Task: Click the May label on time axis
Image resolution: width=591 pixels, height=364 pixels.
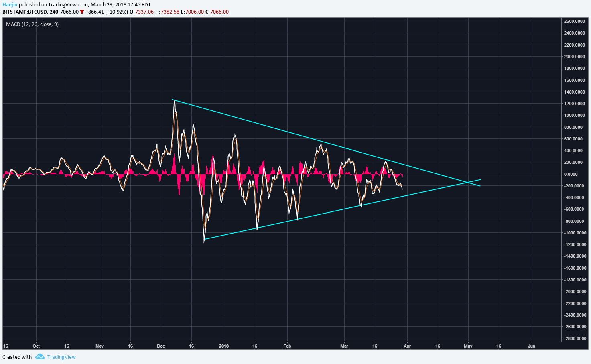Action: point(468,346)
